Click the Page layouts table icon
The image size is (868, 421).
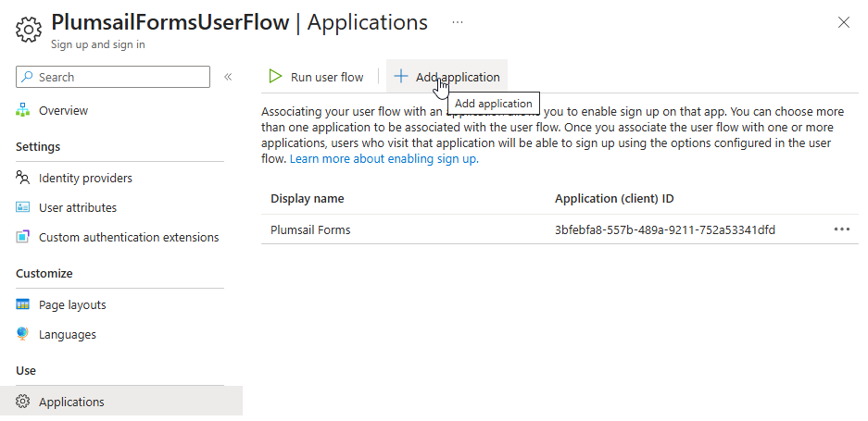pos(23,304)
